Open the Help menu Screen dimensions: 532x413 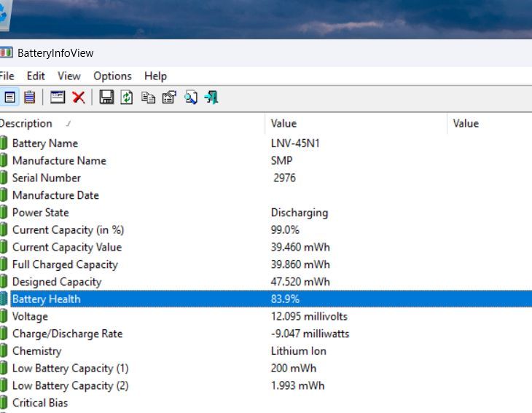coord(155,76)
